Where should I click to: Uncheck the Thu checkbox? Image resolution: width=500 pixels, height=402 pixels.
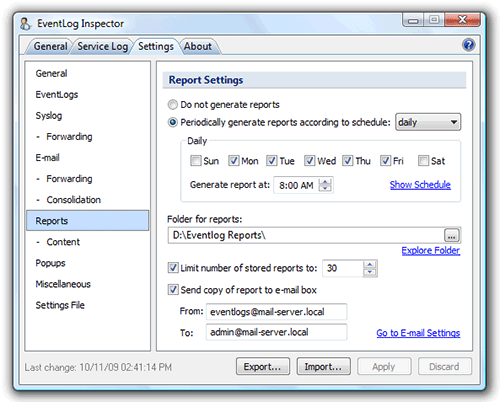[x=348, y=161]
